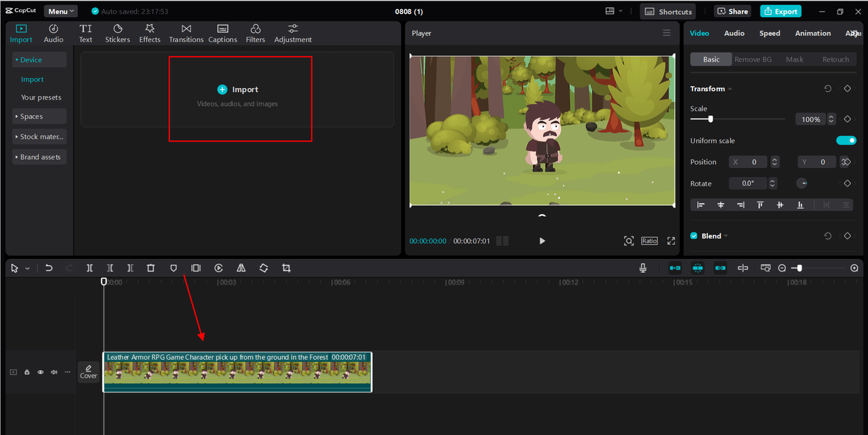Click the player screenshot focus icon
The height and width of the screenshot is (435, 868).
pyautogui.click(x=629, y=241)
